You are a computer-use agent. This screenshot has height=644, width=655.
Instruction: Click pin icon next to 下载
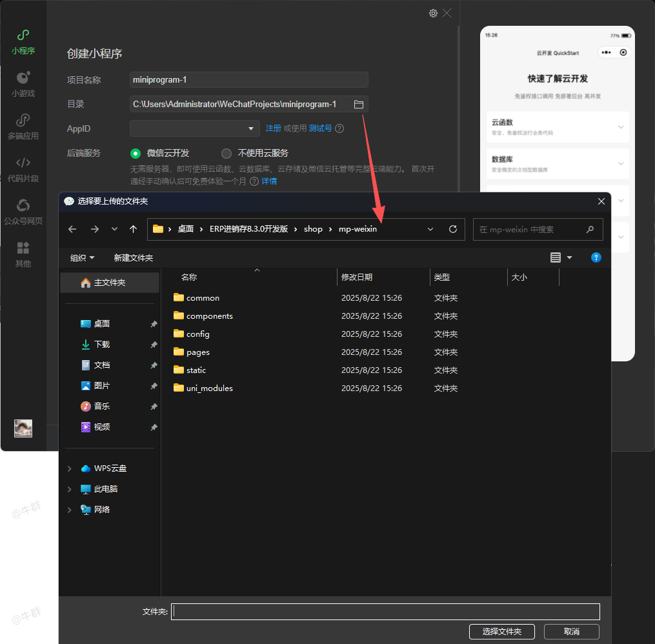(x=154, y=344)
